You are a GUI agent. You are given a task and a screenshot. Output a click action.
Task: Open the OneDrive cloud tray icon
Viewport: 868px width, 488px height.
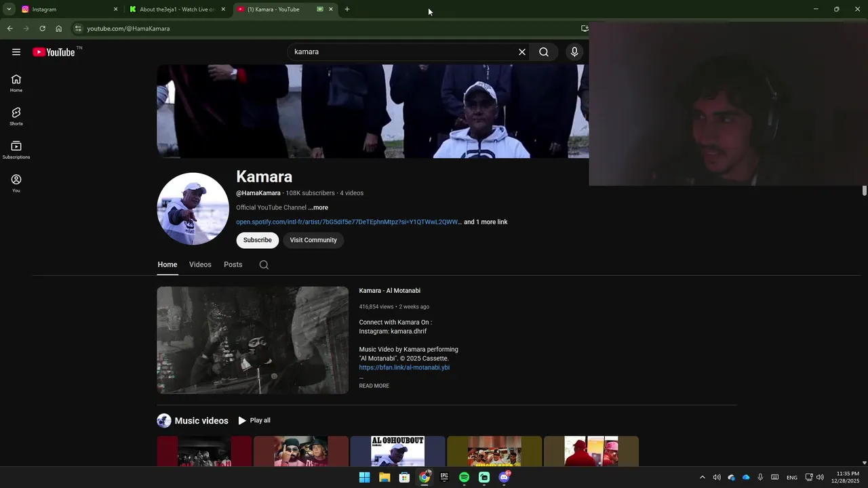point(746,478)
